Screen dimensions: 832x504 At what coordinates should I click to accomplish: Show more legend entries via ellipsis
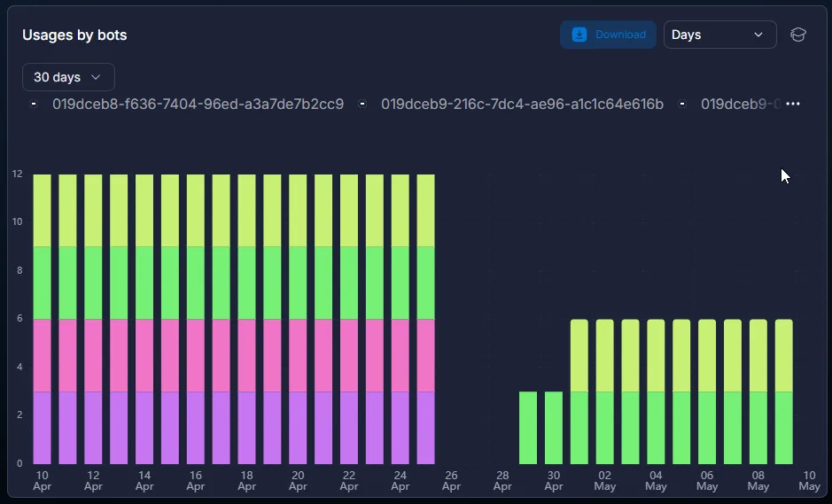click(793, 104)
